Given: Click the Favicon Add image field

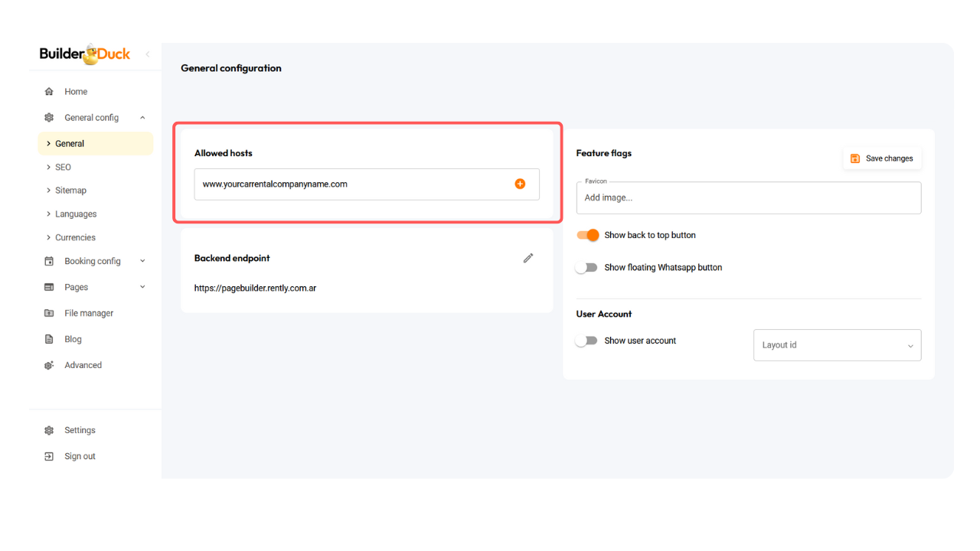Looking at the screenshot, I should [748, 197].
